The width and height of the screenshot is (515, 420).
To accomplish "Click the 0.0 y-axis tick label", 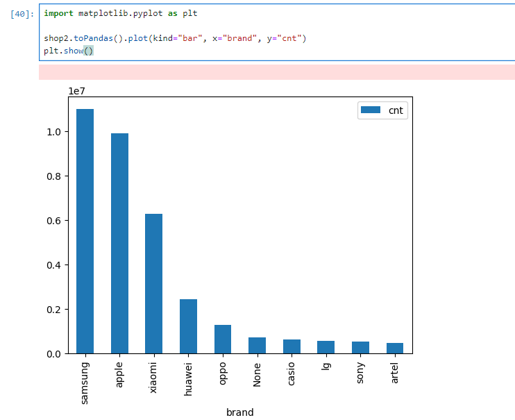I will click(x=54, y=354).
